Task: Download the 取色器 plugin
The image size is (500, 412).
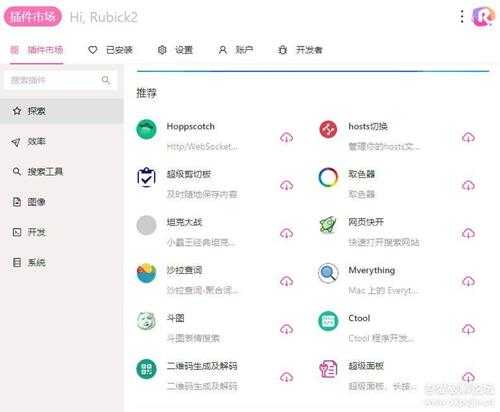Action: [468, 185]
